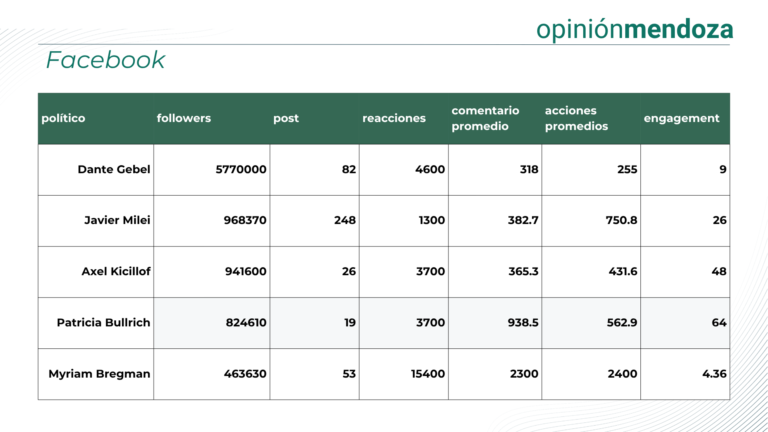This screenshot has width=768, height=432.
Task: Select the Facebook heading text
Action: click(x=105, y=60)
